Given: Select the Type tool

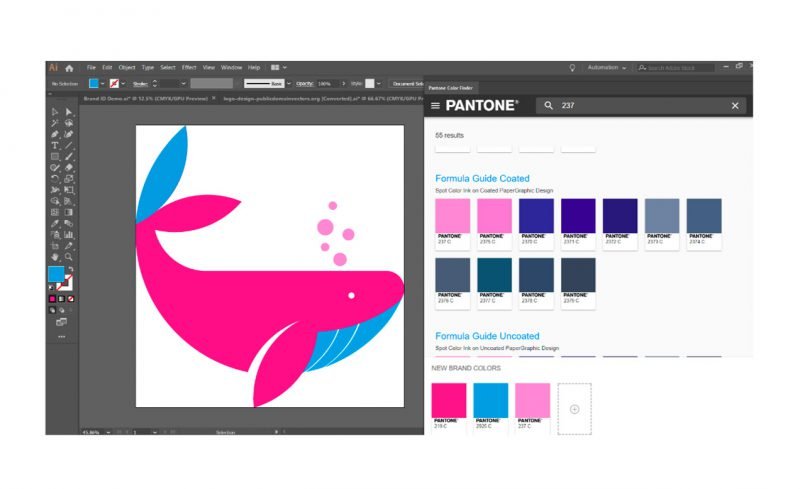Looking at the screenshot, I should 54,145.
